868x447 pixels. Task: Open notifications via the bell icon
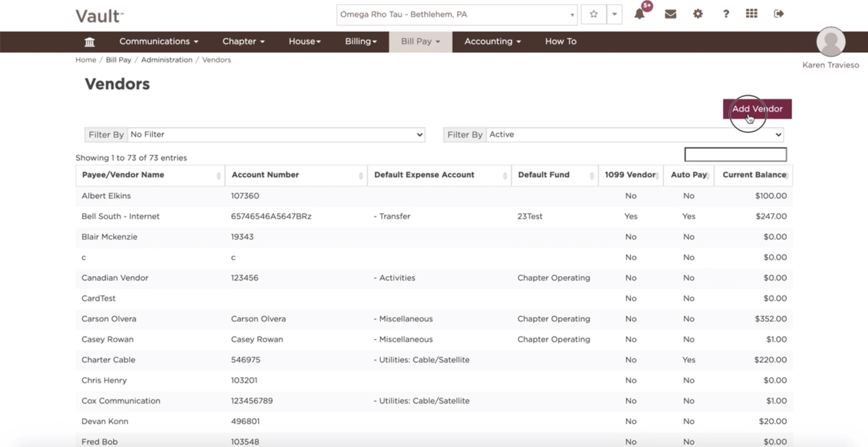(639, 14)
